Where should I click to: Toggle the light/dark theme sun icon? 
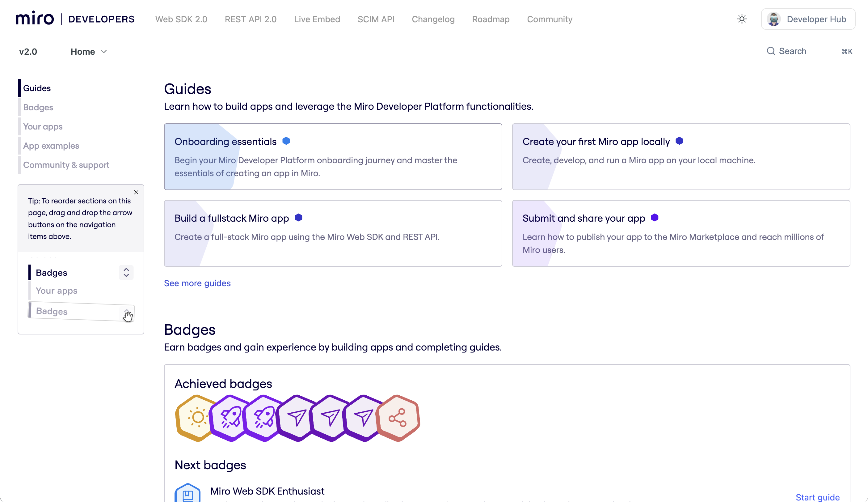click(x=742, y=19)
